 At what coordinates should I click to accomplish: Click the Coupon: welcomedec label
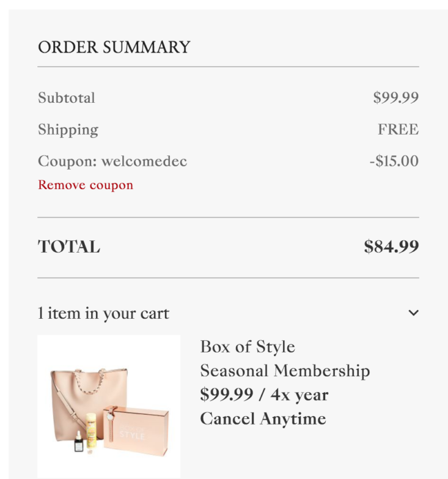point(112,162)
